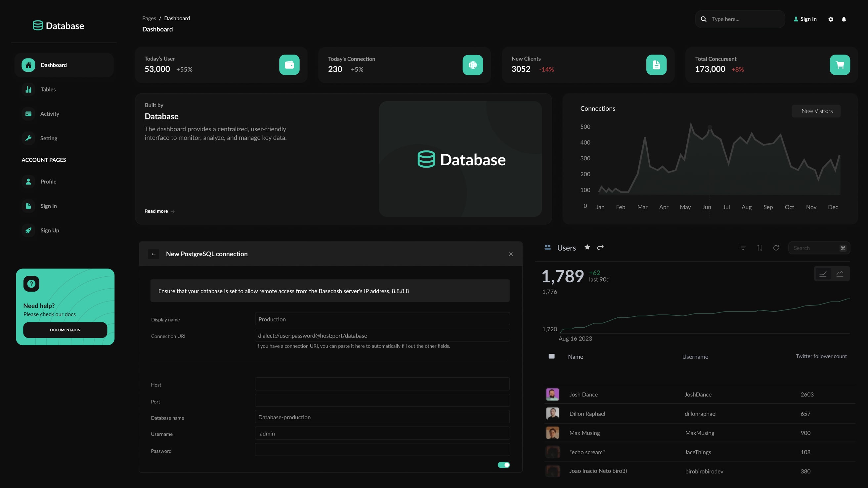868x488 pixels.
Task: Toggle the green switch below Password field
Action: (504, 465)
